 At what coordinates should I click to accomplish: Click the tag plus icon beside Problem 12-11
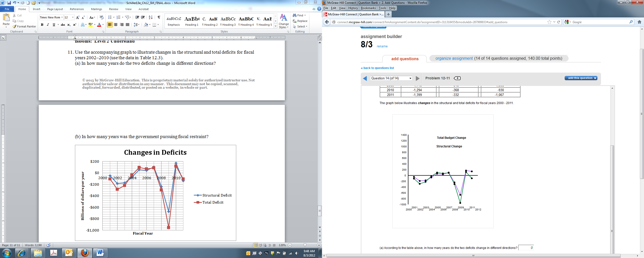coord(457,78)
